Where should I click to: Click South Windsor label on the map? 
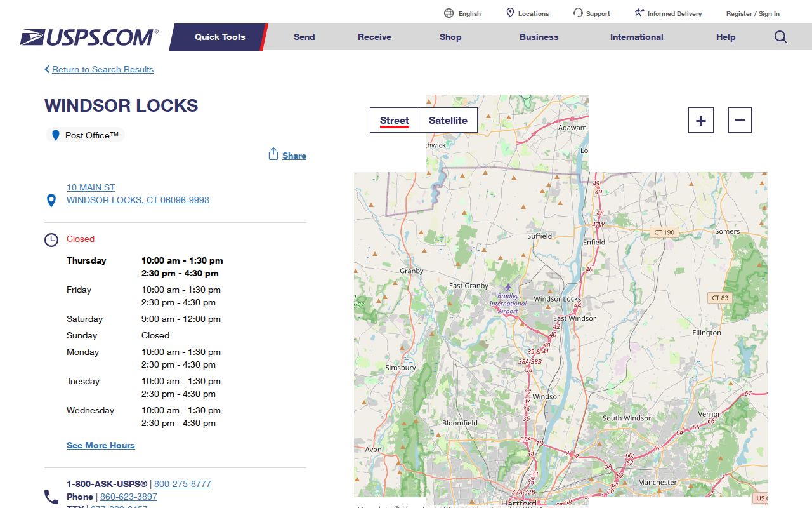(627, 418)
